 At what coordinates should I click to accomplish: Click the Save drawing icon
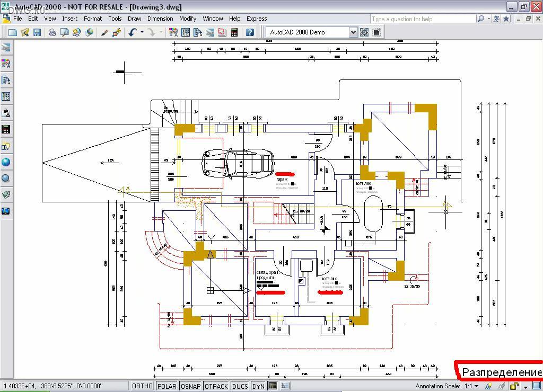(x=37, y=32)
